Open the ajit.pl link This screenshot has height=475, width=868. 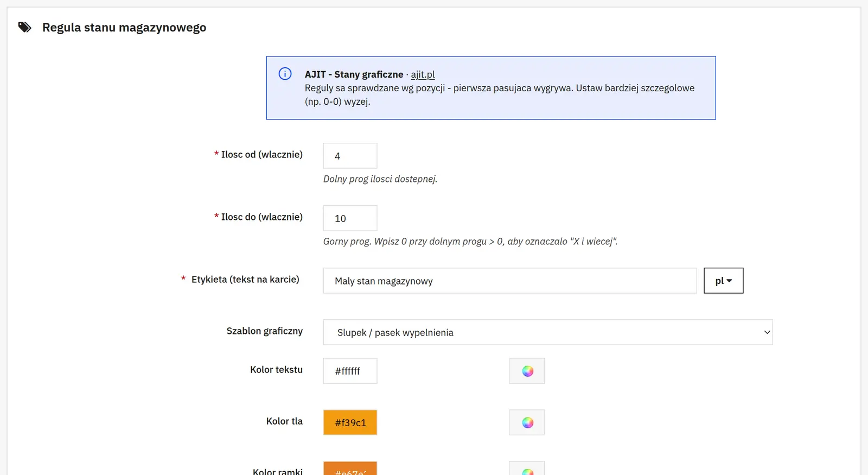423,74
